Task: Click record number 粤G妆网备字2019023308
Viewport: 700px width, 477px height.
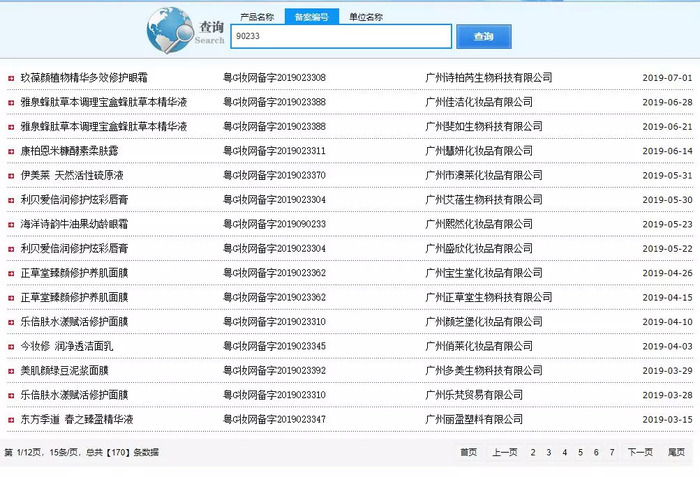Action: click(x=275, y=78)
